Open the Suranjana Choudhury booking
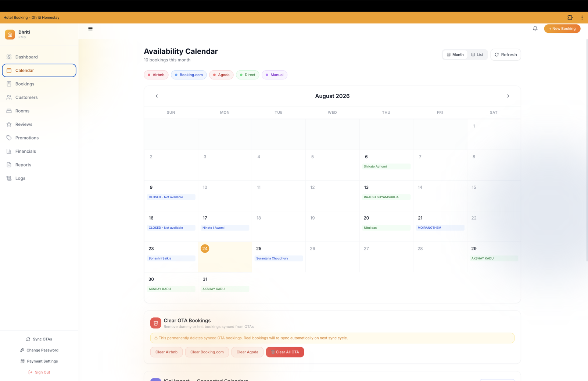588x381 pixels. [279, 258]
